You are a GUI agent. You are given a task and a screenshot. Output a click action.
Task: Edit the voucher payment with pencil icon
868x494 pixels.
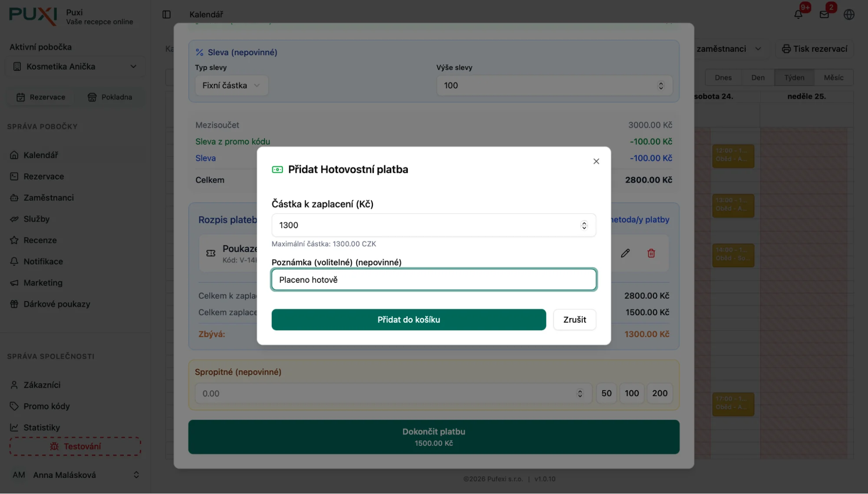click(625, 253)
